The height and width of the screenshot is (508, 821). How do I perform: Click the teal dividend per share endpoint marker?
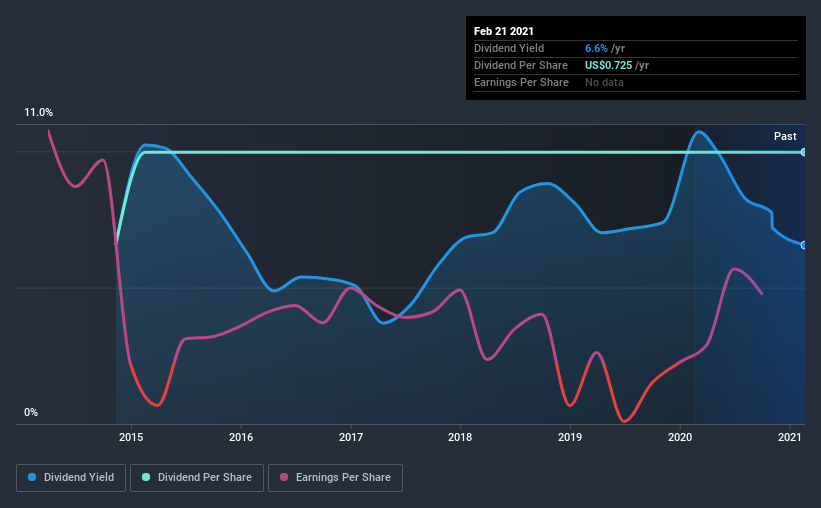[x=803, y=152]
